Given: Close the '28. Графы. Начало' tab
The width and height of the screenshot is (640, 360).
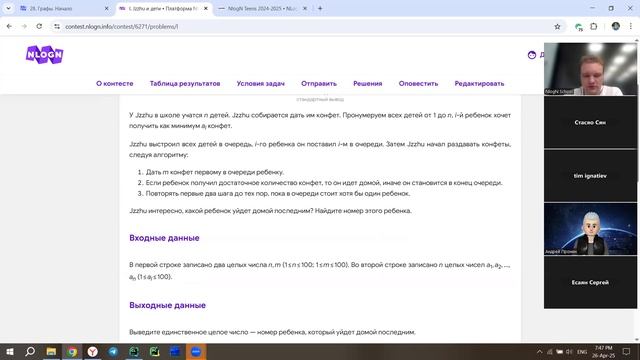Looking at the screenshot, I should [107, 8].
